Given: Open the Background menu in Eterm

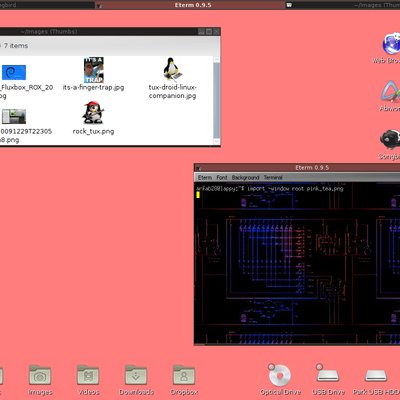Looking at the screenshot, I should (x=245, y=178).
